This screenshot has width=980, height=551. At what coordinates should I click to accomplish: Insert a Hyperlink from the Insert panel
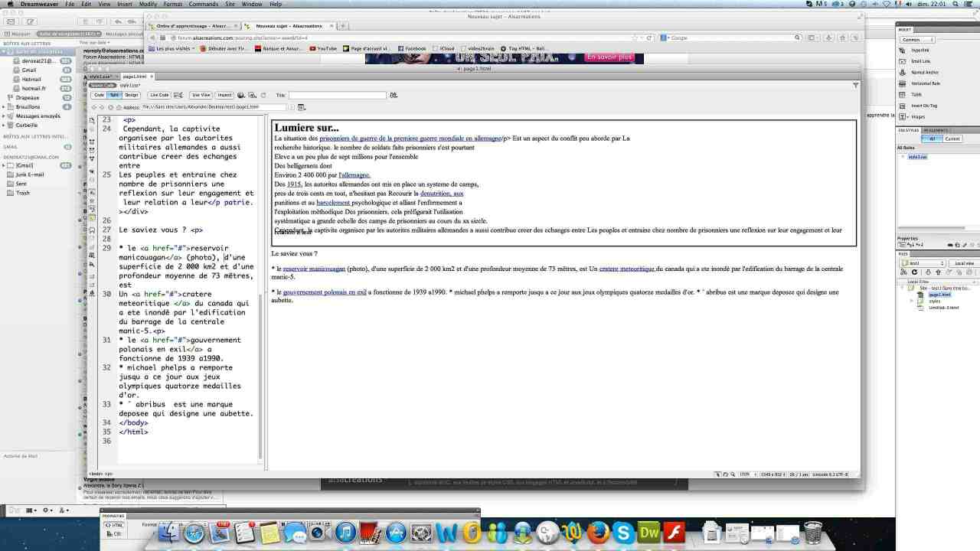point(920,51)
